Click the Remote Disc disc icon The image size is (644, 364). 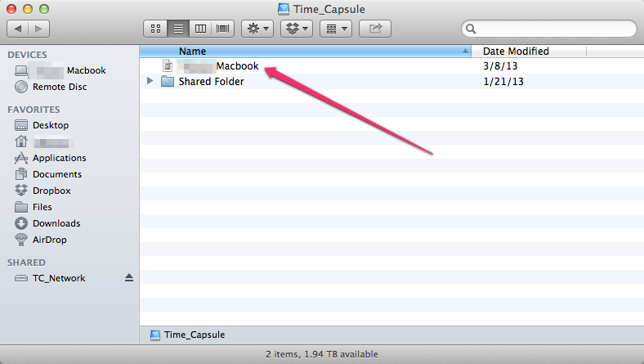[x=21, y=87]
